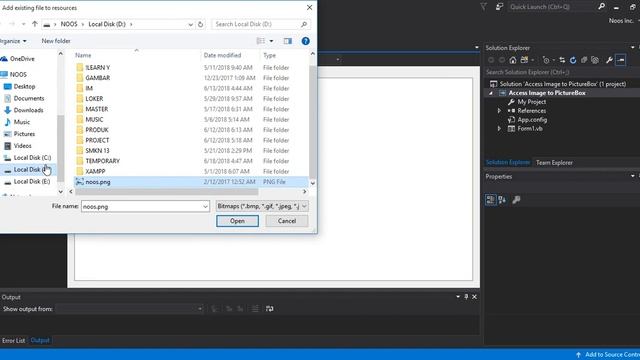The width and height of the screenshot is (640, 360).
Task: Switch to the Team Explorer tab
Action: (x=554, y=162)
